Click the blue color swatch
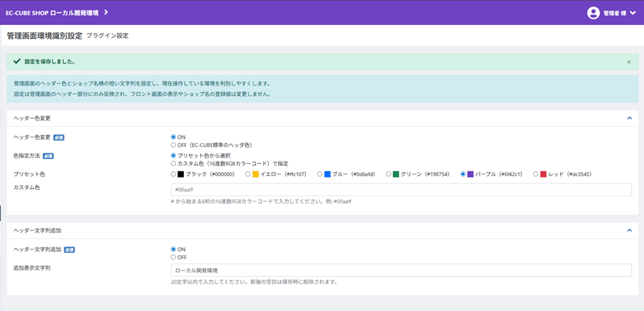The width and height of the screenshot is (644, 311). click(328, 174)
